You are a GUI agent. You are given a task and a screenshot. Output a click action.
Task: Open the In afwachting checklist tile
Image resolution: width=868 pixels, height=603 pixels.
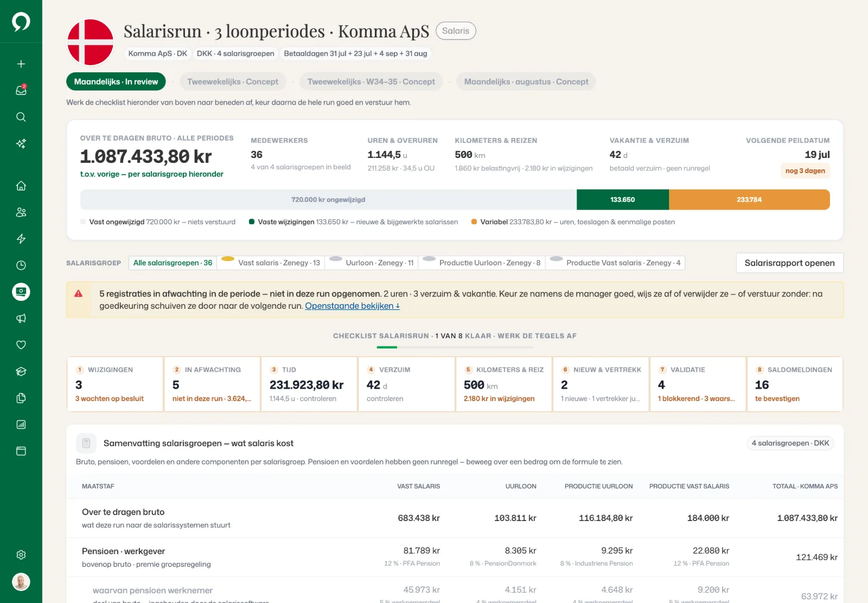[212, 384]
